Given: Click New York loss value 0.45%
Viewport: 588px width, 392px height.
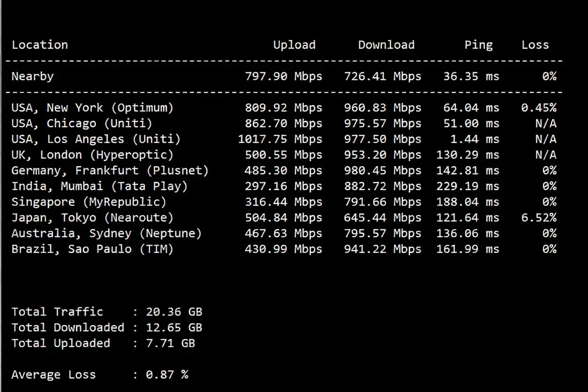Looking at the screenshot, I should [x=539, y=108].
